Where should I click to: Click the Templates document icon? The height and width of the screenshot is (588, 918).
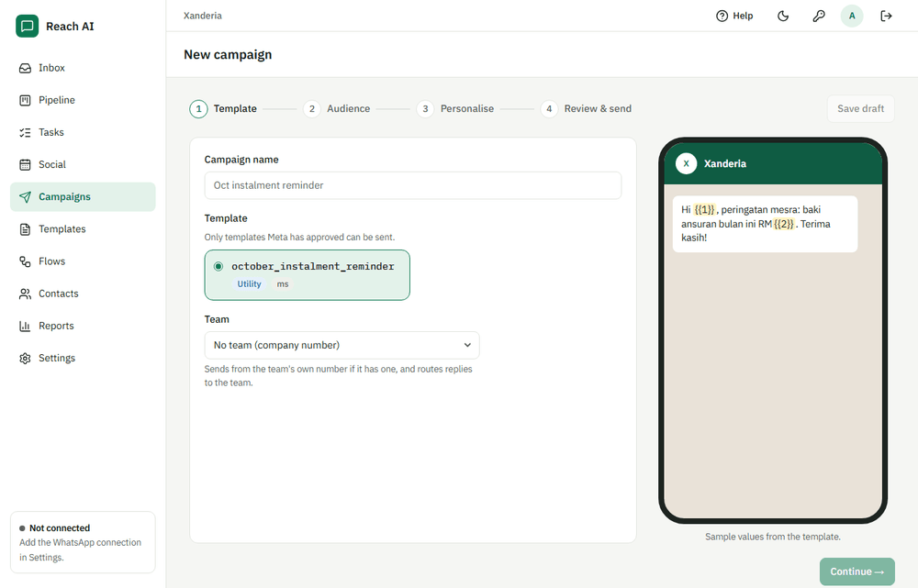click(25, 228)
